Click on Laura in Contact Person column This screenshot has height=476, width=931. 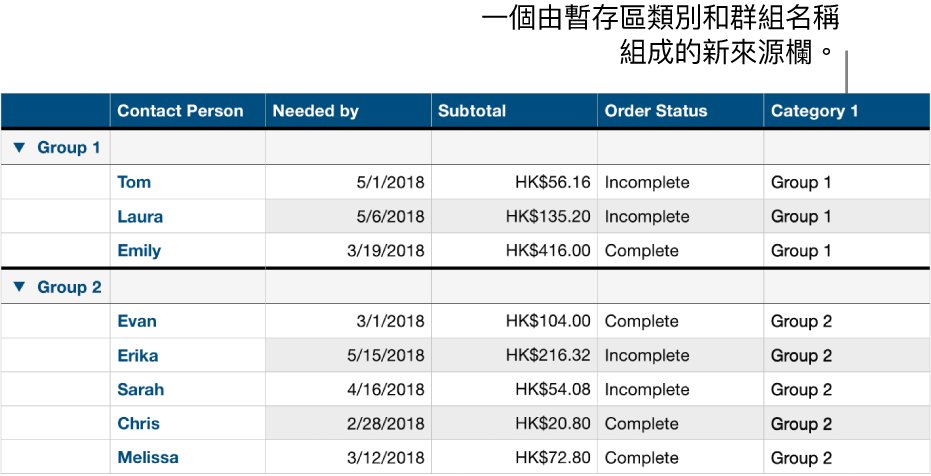140,217
